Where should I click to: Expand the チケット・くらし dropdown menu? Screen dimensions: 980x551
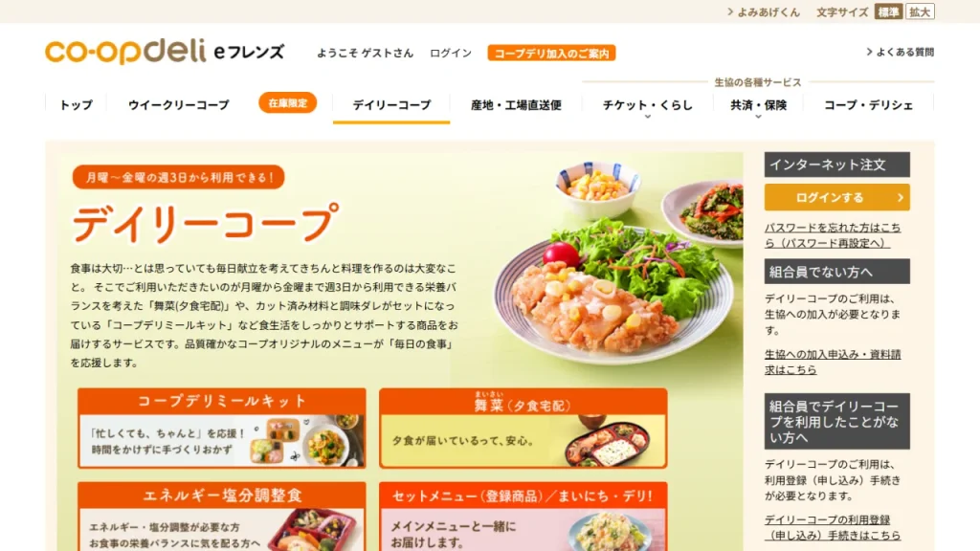click(648, 107)
